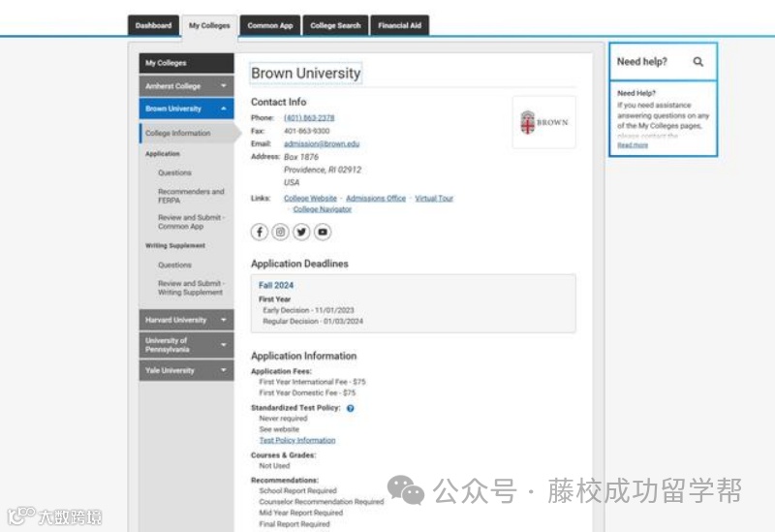Click the Regular Decision - 01/03/2024 text
The height and width of the screenshot is (532, 775).
click(313, 321)
